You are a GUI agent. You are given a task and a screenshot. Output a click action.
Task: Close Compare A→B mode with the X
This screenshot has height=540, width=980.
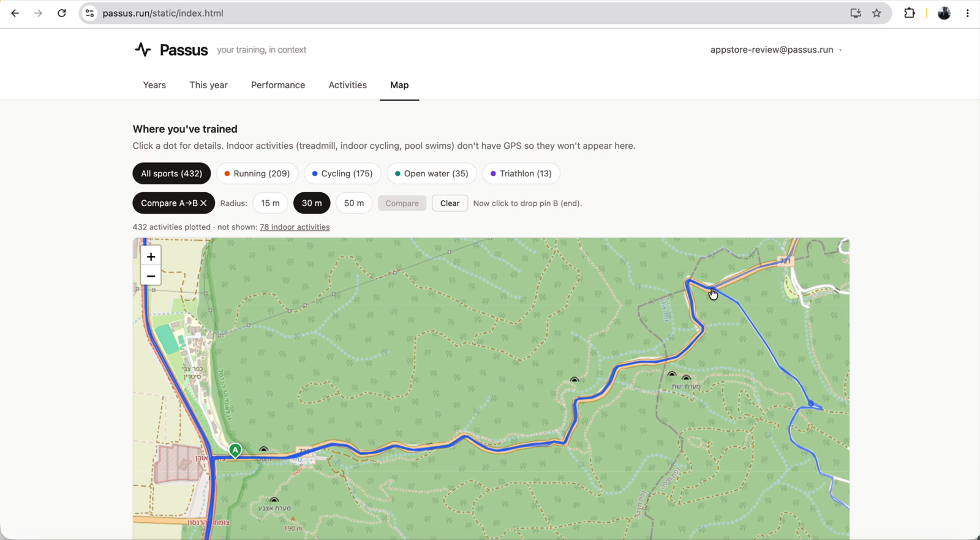(x=203, y=203)
